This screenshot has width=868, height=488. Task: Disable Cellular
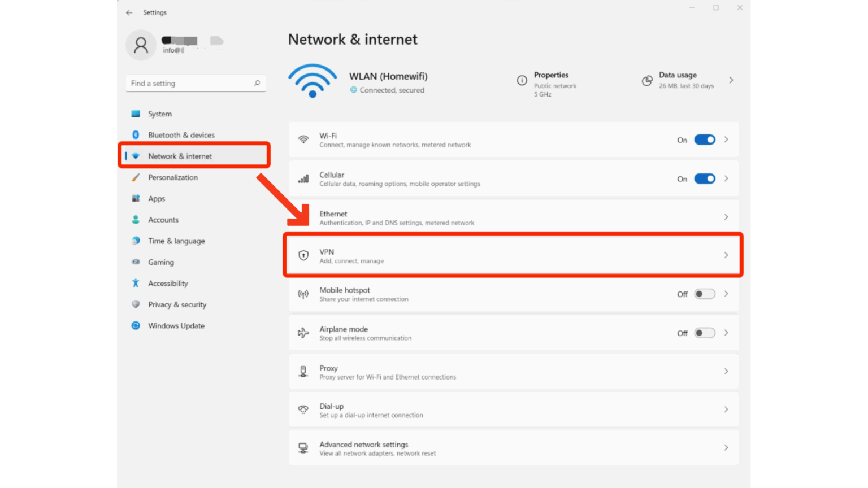coord(705,178)
